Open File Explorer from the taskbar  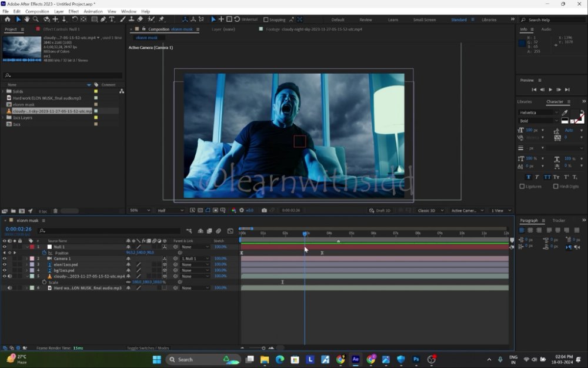265,359
